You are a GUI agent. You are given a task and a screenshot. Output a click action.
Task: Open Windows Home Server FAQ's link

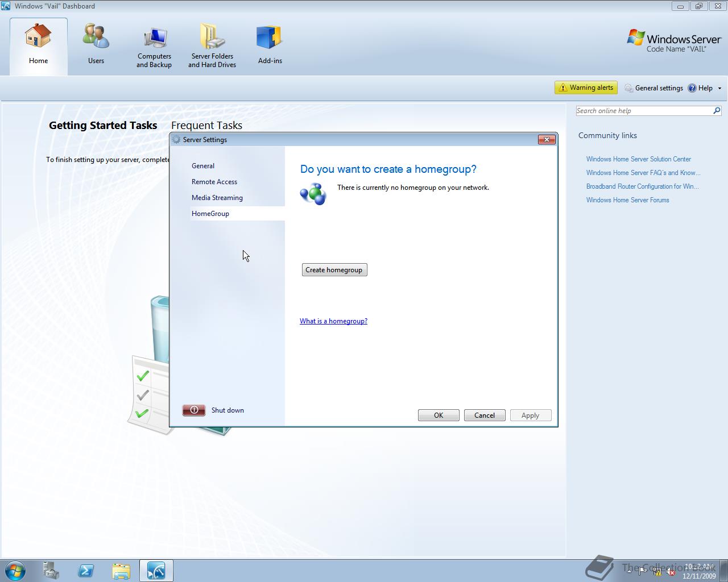(x=643, y=173)
